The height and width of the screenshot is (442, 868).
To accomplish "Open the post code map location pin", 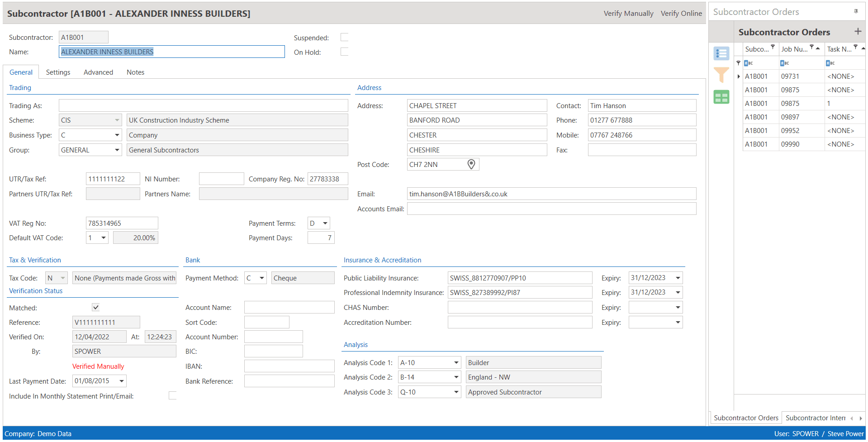I will [x=471, y=164].
